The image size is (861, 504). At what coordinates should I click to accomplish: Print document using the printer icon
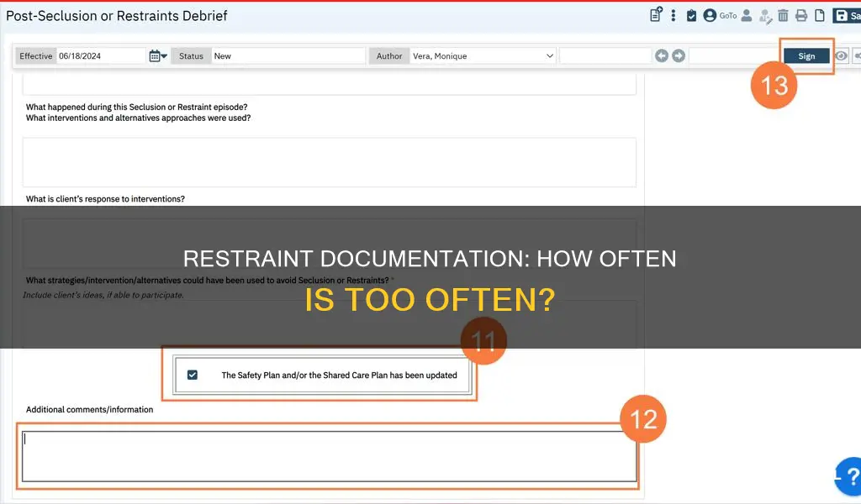pos(801,15)
